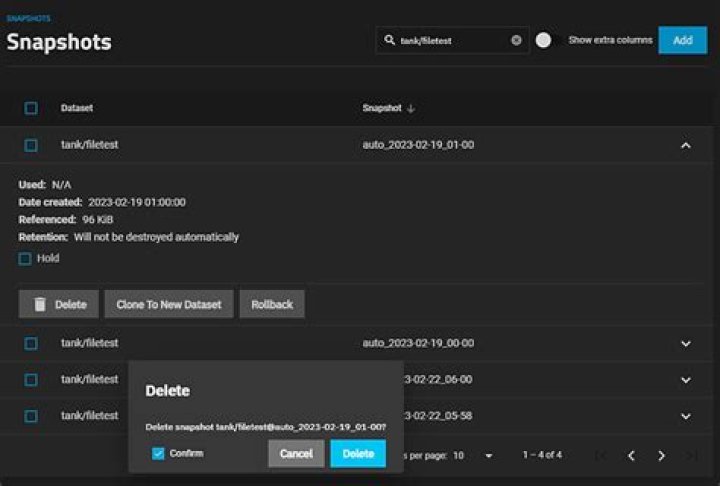Expand the auto_2023-02-19_00-00 snapshot row
This screenshot has width=720, height=486.
pos(685,343)
